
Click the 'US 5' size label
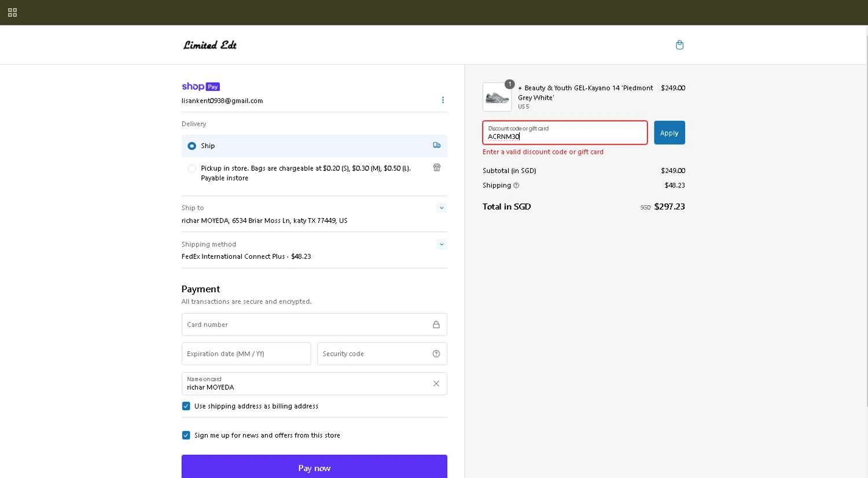point(523,107)
